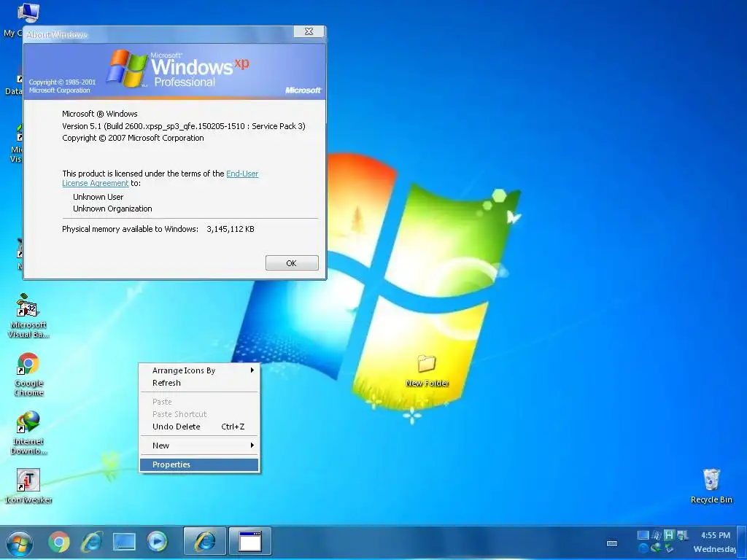
Task: Click the Safely Remove Hardware tray icon
Action: pyautogui.click(x=670, y=548)
